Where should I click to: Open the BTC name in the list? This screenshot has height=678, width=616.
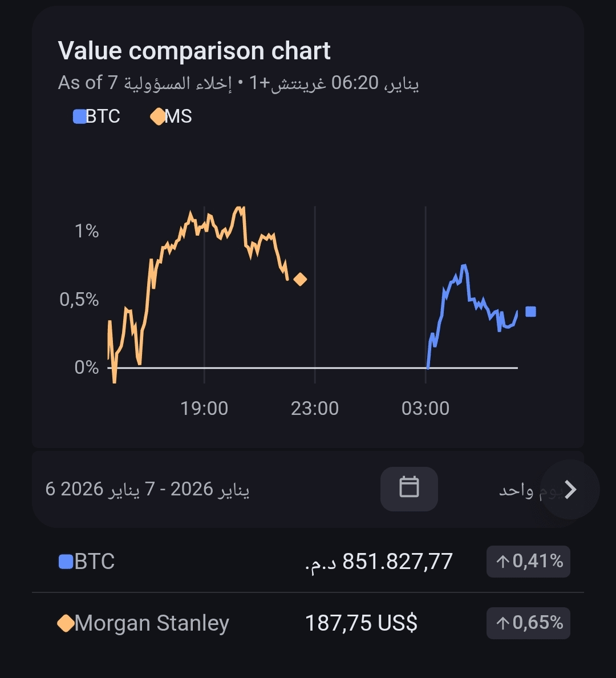(95, 562)
